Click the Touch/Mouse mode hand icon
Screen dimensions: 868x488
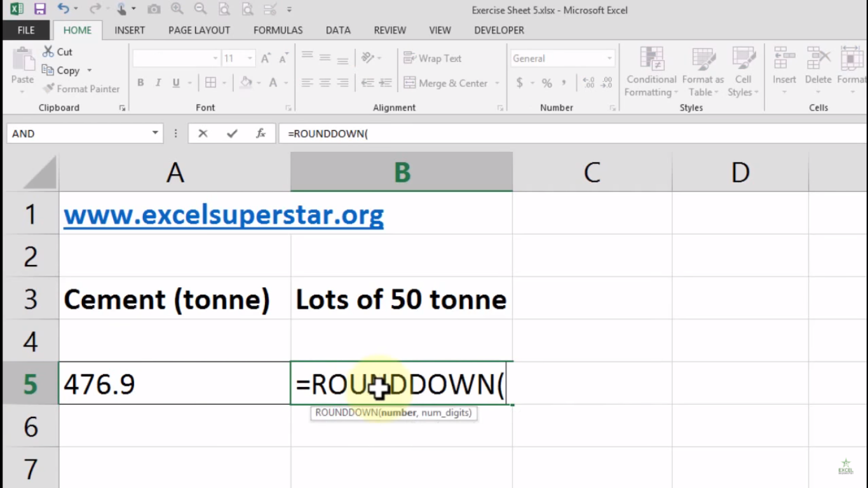tap(121, 9)
